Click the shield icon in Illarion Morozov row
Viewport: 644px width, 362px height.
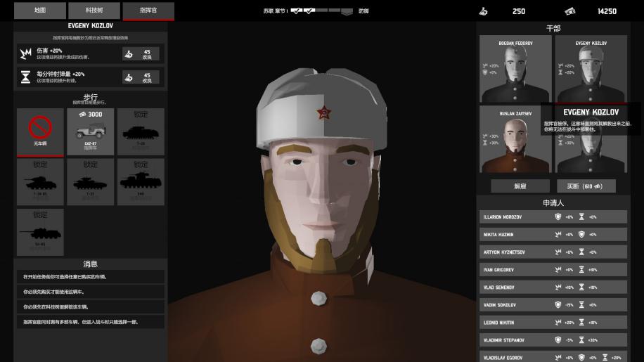558,216
